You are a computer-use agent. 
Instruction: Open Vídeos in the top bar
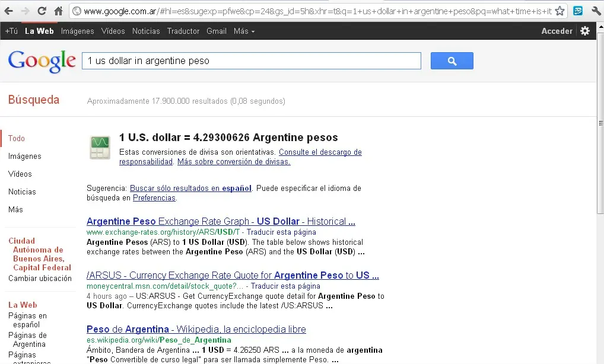coord(113,31)
